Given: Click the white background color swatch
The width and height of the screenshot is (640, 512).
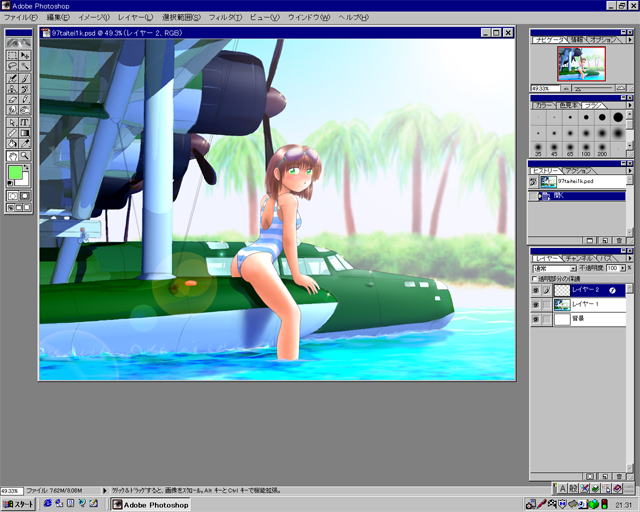Looking at the screenshot, I should [25, 178].
